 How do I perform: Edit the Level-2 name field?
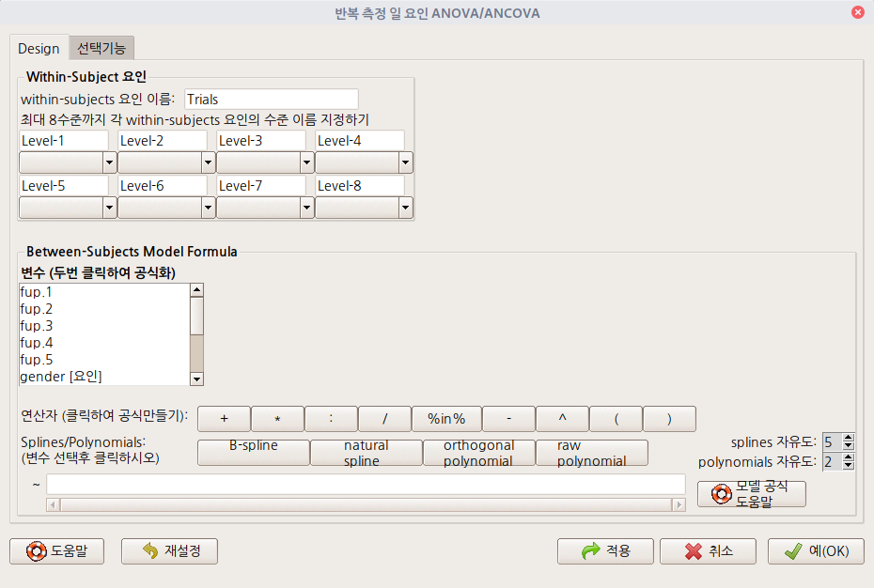click(163, 141)
